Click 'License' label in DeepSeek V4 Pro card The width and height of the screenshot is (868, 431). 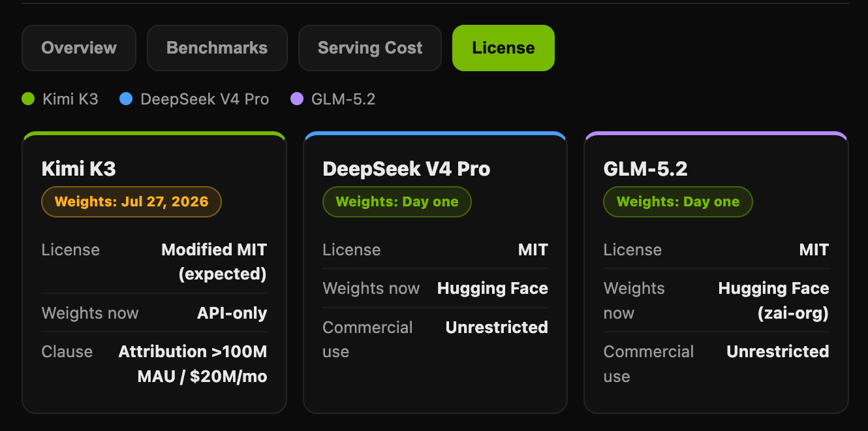352,250
